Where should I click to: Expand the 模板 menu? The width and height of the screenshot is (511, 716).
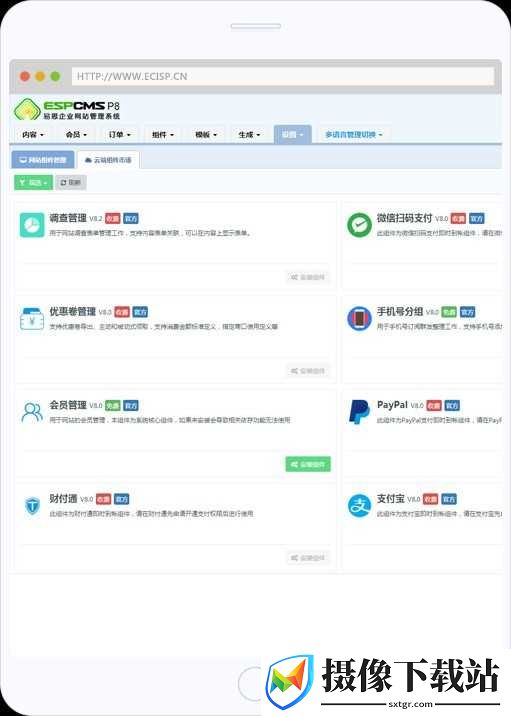click(205, 135)
